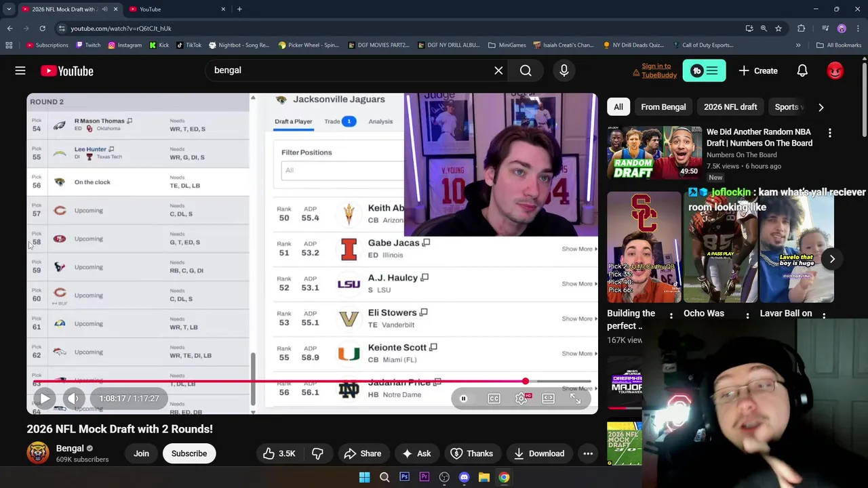
Task: Open options for Building the perfect short
Action: tap(671, 315)
